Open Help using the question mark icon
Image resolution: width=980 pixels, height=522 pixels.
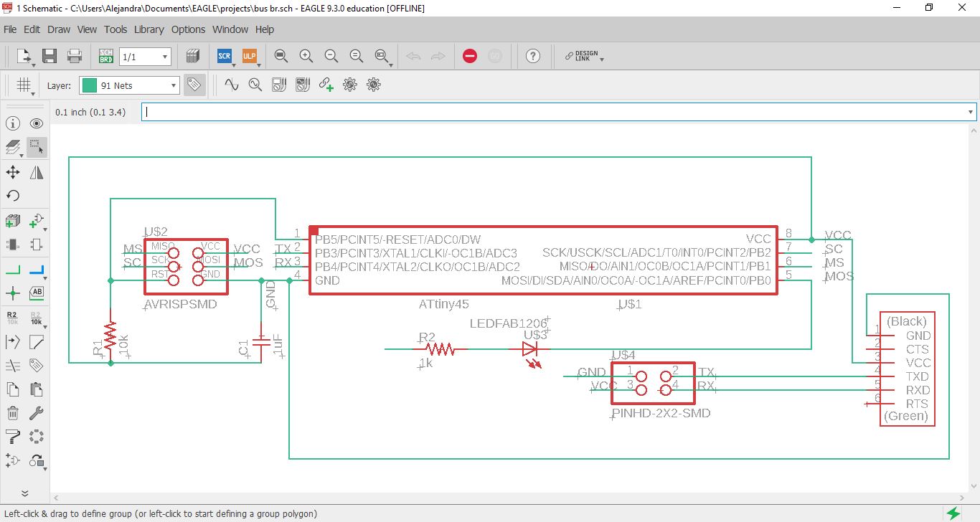(x=532, y=56)
